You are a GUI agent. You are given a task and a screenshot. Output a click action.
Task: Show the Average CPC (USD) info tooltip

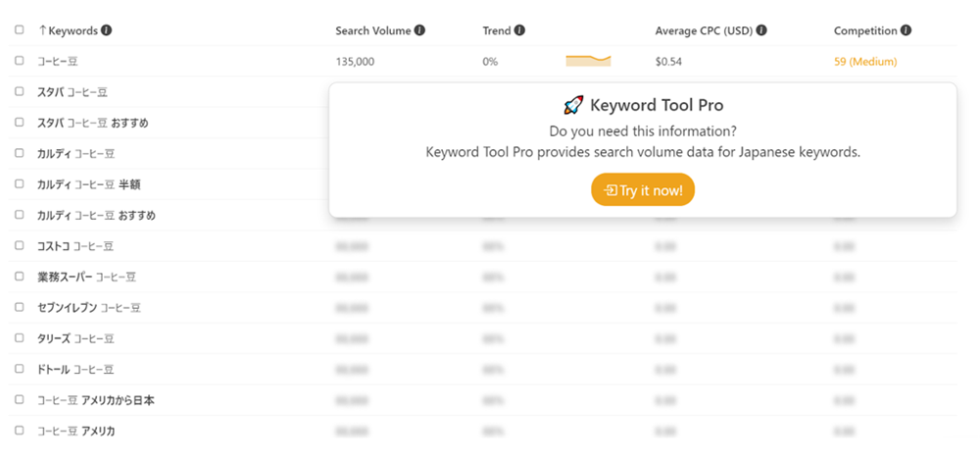[x=761, y=30]
